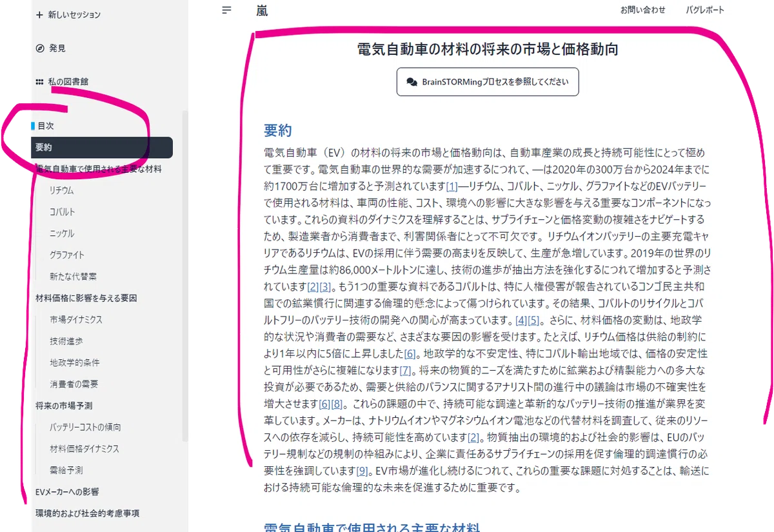Select コバルト in the contents list
774x532 pixels.
pos(63,212)
